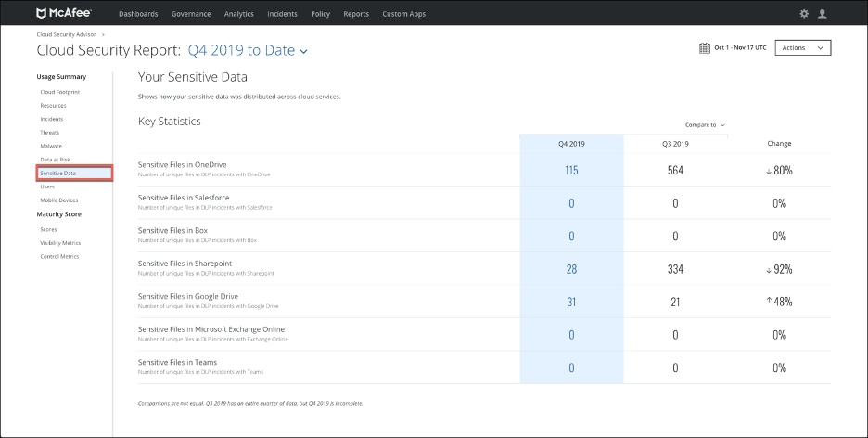
Task: Click the Q4 2019 column header
Action: point(571,144)
